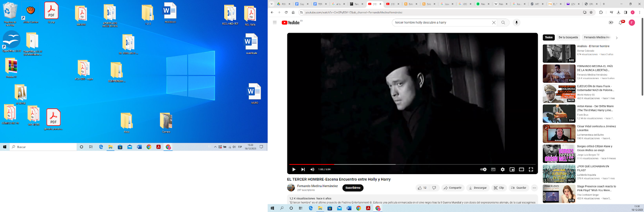Open notification center in left desktop taskbar
Screen dimensions: 644x212
click(261, 147)
